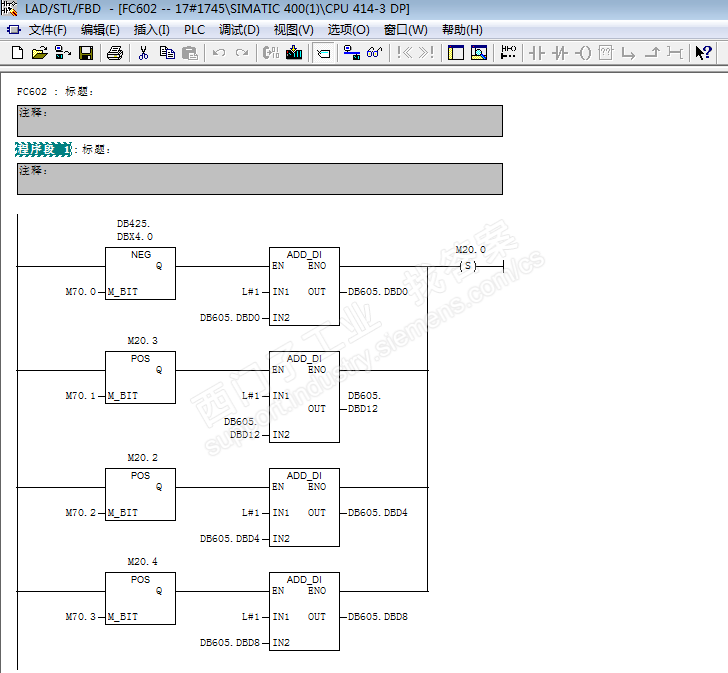Click the connection line toolbar icon
Viewport: 728px width, 673px height.
coord(675,53)
